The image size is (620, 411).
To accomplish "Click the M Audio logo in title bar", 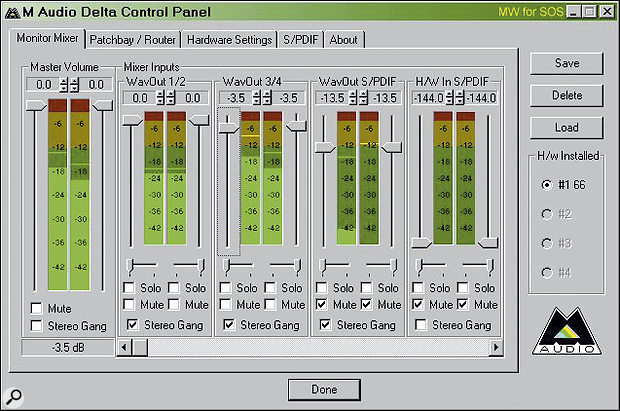I will tap(12, 13).
